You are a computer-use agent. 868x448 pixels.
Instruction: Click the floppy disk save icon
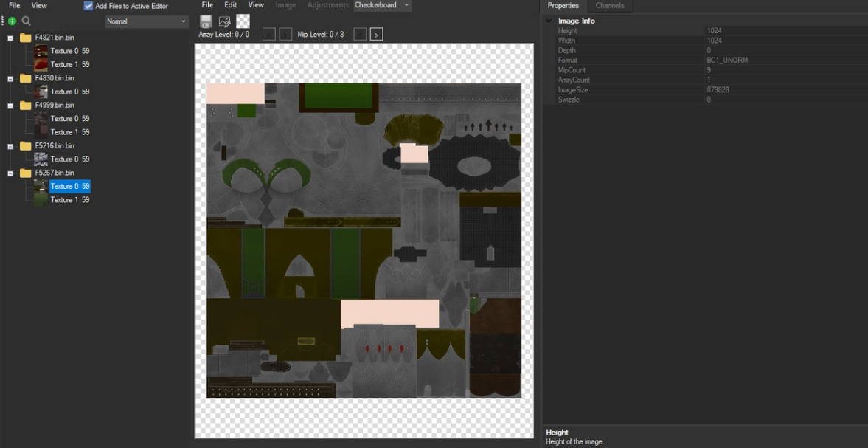pos(206,21)
